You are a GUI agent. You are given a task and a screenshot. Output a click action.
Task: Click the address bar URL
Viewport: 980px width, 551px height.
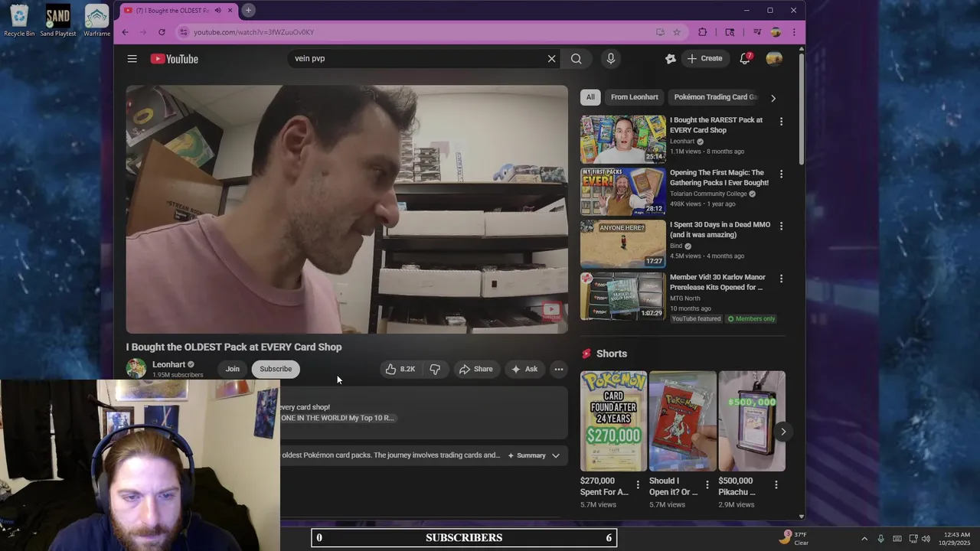pyautogui.click(x=253, y=32)
